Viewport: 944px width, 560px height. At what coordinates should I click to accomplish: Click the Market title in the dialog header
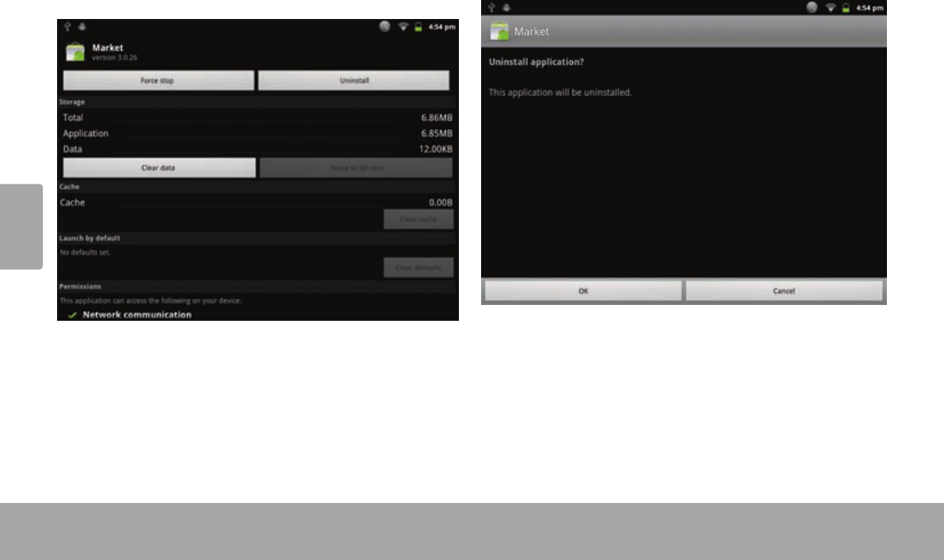[x=532, y=31]
